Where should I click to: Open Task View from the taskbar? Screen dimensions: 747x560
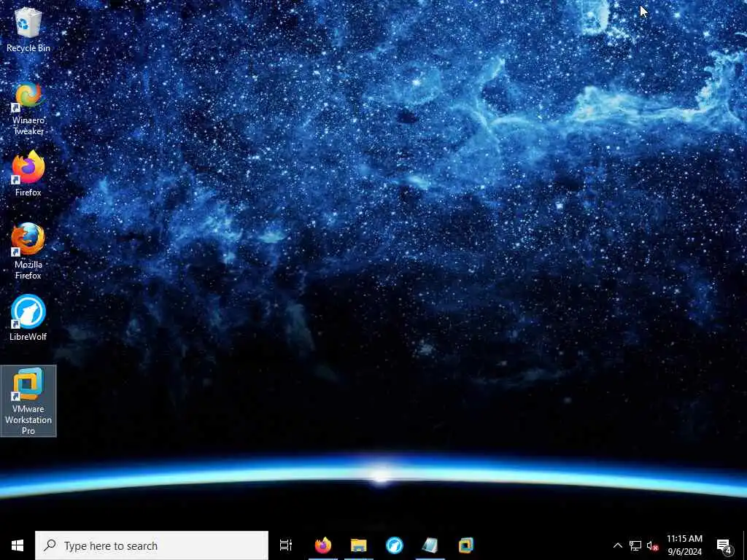[x=285, y=545]
